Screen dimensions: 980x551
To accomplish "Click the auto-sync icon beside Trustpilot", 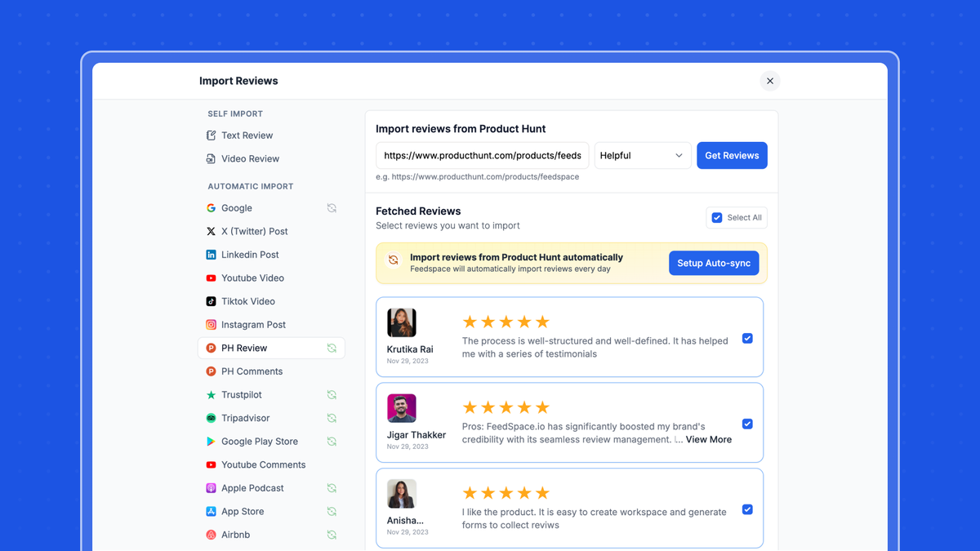I will click(332, 394).
